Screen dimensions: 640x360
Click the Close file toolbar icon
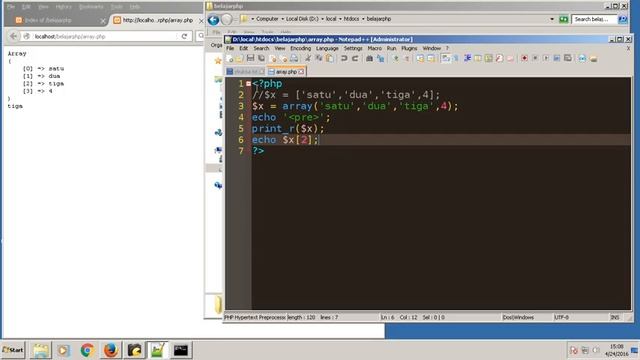click(x=273, y=59)
